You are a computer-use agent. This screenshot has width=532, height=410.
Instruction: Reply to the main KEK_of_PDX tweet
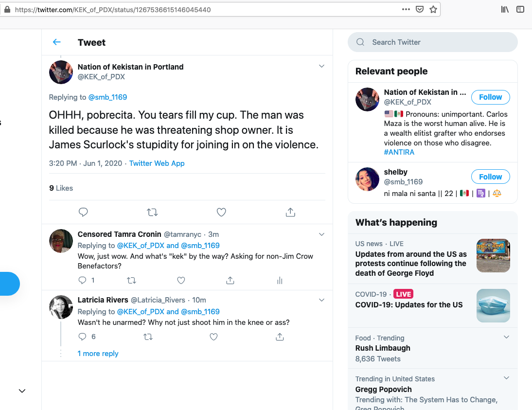click(83, 212)
